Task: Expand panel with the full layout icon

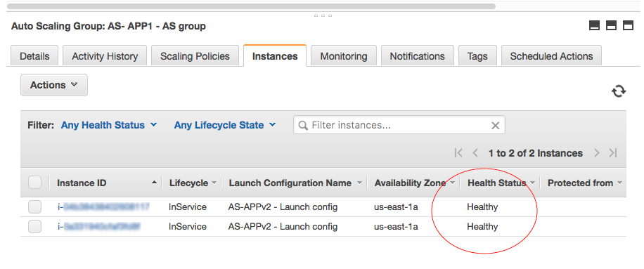Action: pos(628,26)
